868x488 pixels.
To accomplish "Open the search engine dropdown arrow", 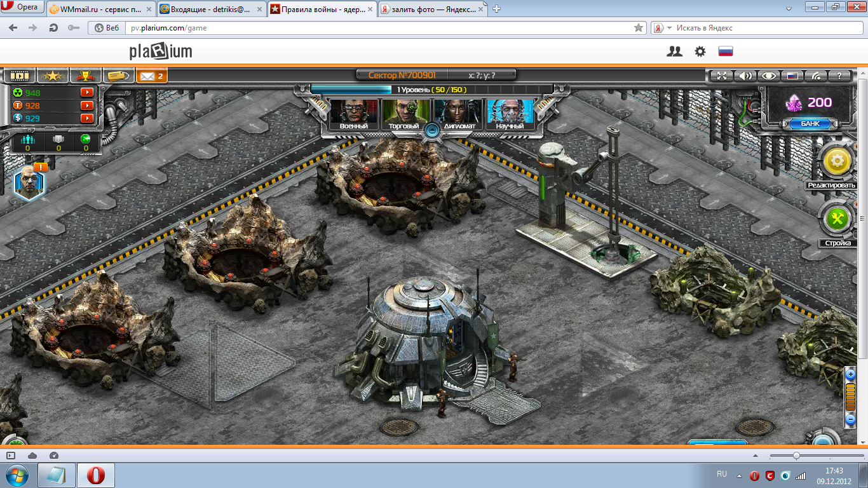I will click(670, 28).
